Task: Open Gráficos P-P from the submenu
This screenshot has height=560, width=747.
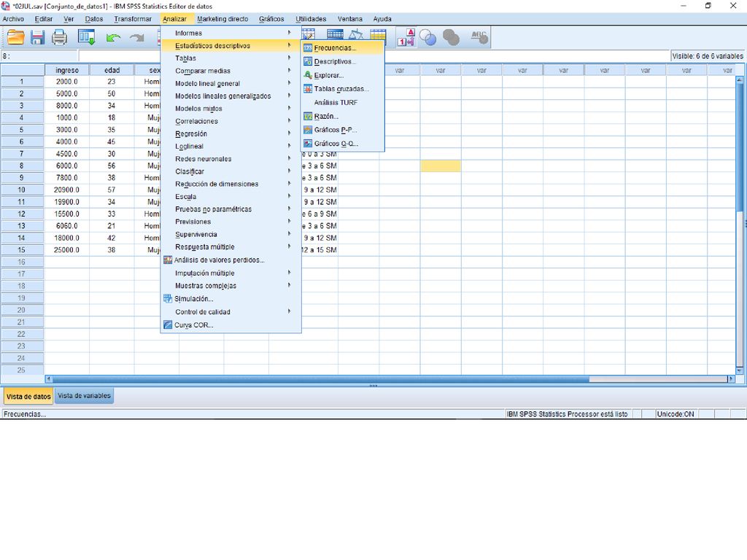Action: pos(343,130)
